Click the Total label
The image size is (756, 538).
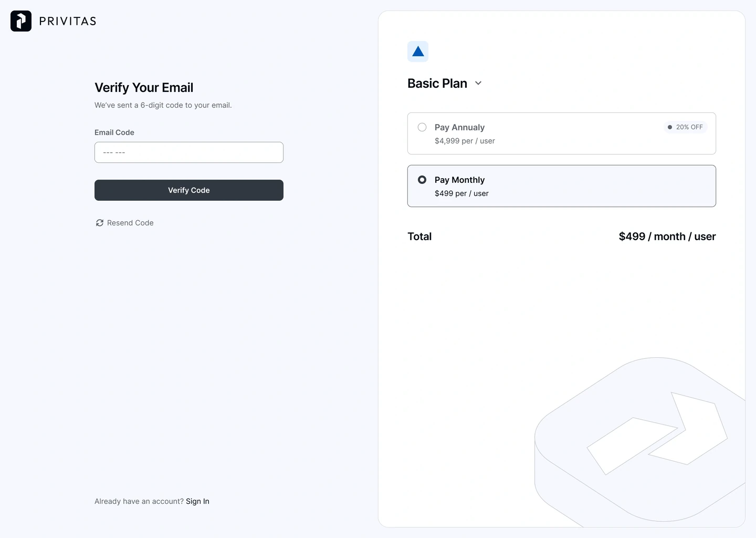pyautogui.click(x=419, y=236)
